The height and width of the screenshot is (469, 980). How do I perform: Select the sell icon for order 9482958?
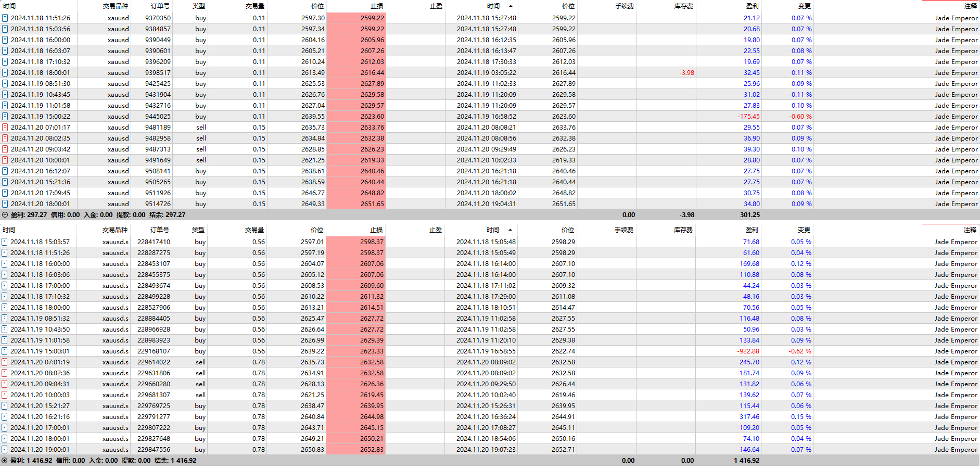point(5,138)
